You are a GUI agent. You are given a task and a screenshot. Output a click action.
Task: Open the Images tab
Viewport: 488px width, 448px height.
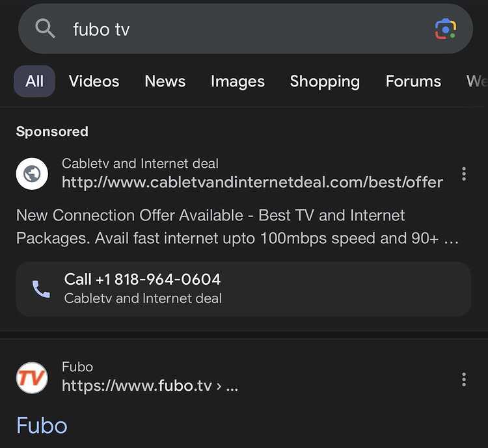coord(237,81)
